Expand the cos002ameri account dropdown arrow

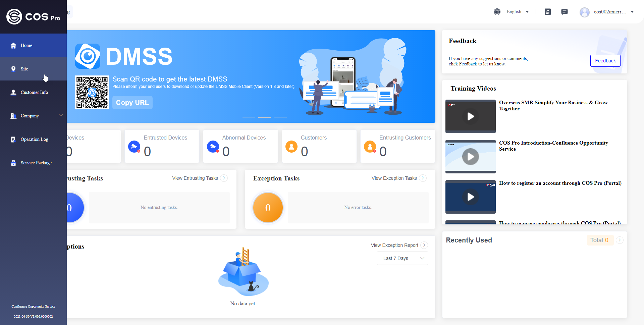tap(632, 12)
